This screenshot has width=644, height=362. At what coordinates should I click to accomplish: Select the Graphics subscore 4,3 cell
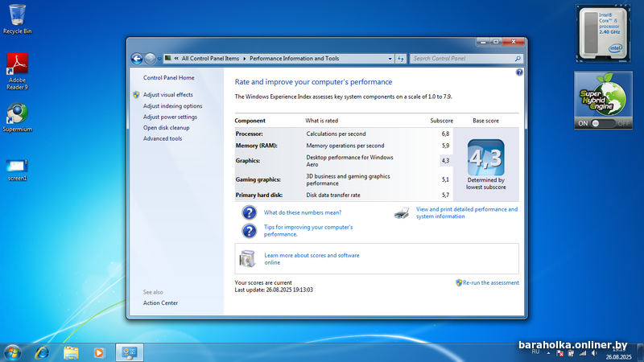(x=445, y=160)
